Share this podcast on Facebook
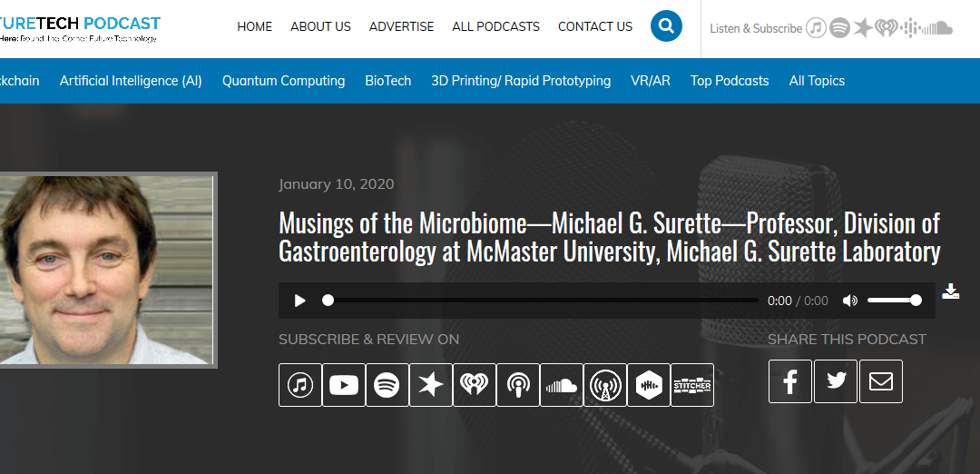 [x=790, y=380]
